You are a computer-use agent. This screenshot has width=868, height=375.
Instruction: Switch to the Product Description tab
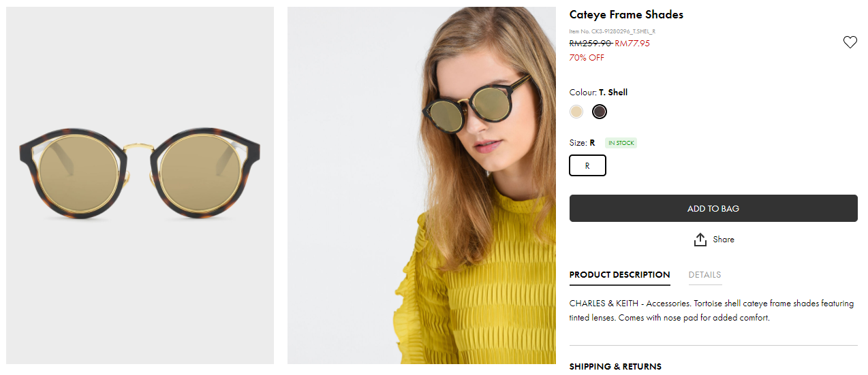point(619,275)
